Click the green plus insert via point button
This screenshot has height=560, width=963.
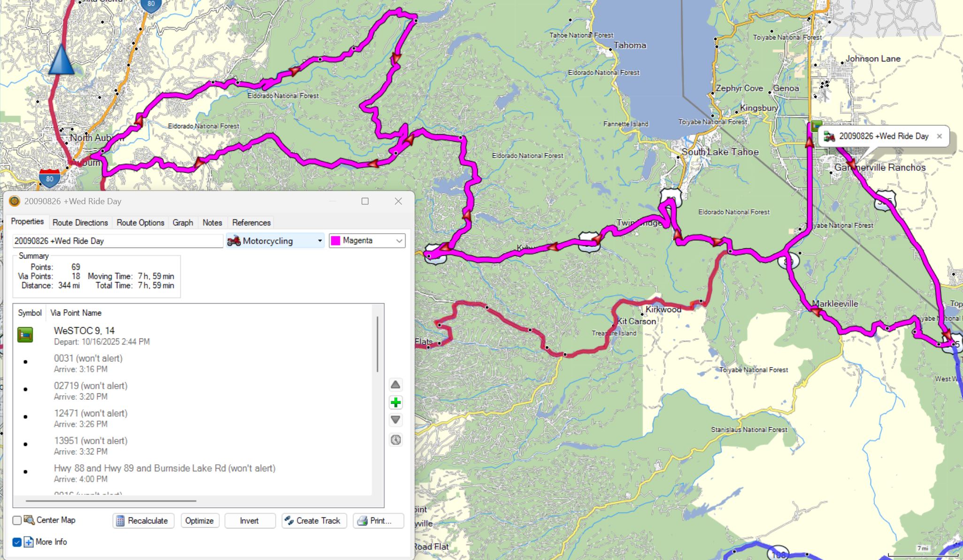(395, 402)
